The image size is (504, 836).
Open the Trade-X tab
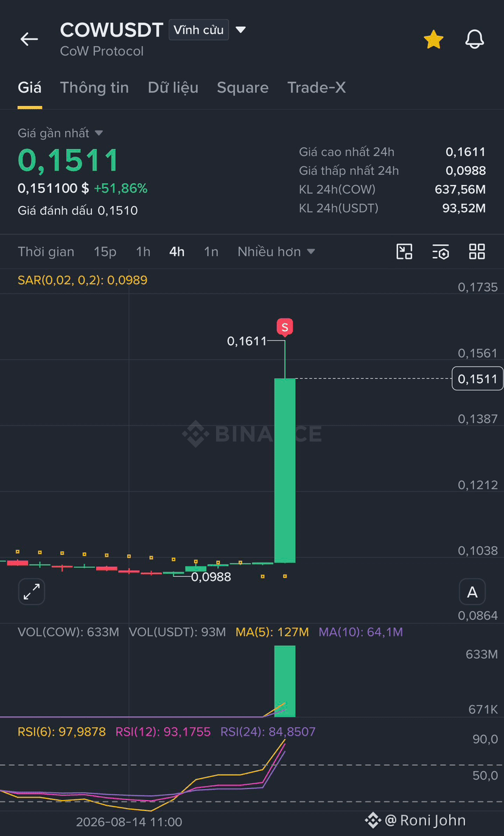pyautogui.click(x=317, y=88)
